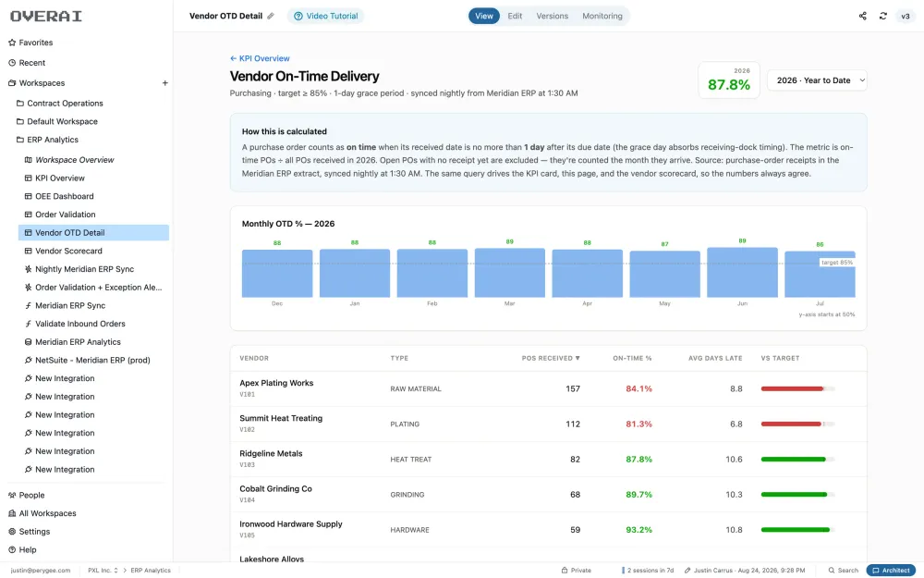Viewport: 924px width, 578px height.
Task: Click the ERP Analytics breadcrumb in status bar
Action: [x=151, y=571]
